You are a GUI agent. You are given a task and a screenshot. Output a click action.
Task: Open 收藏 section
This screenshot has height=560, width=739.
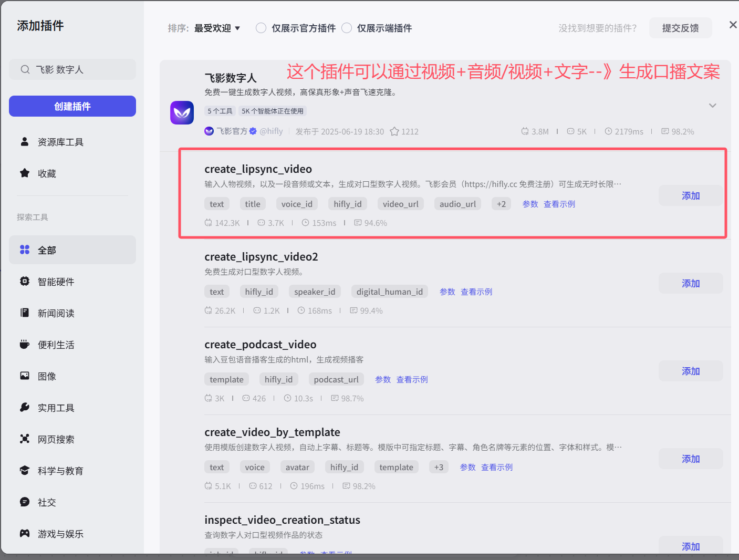point(72,173)
